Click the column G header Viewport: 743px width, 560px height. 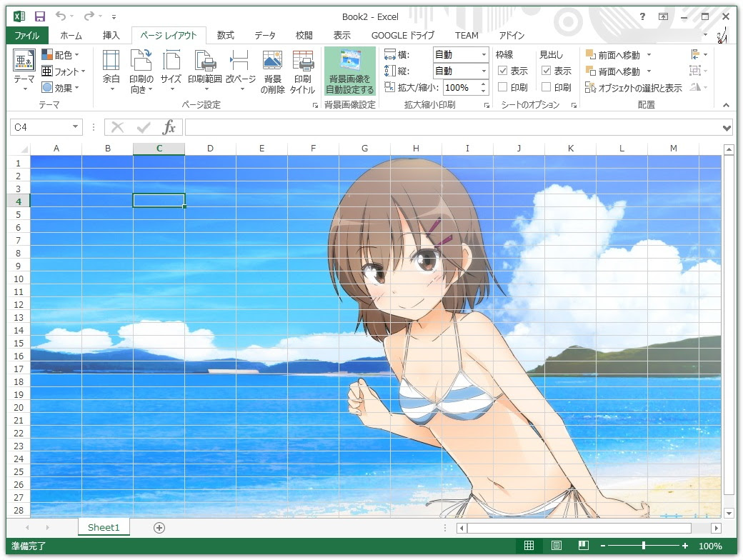tap(364, 149)
